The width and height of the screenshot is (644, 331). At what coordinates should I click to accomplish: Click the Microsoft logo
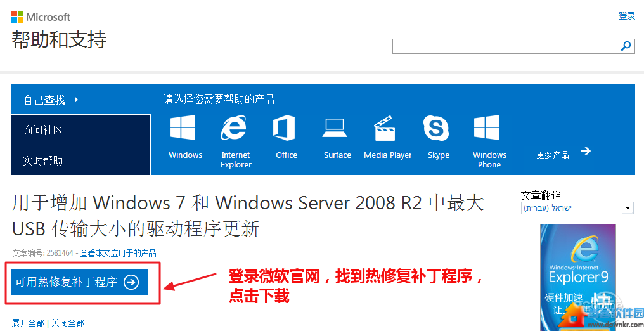tap(41, 17)
